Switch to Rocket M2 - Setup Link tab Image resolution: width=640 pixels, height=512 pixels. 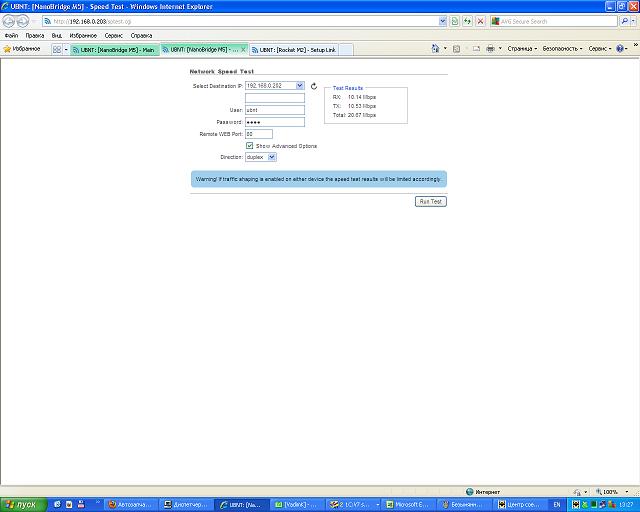coord(294,50)
